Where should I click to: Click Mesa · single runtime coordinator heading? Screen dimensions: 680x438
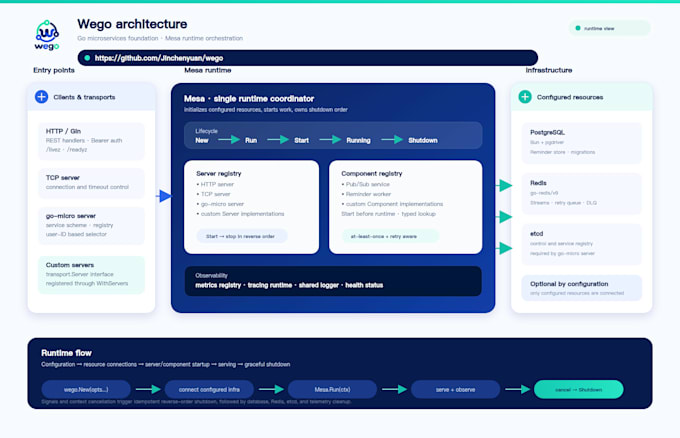[249, 99]
